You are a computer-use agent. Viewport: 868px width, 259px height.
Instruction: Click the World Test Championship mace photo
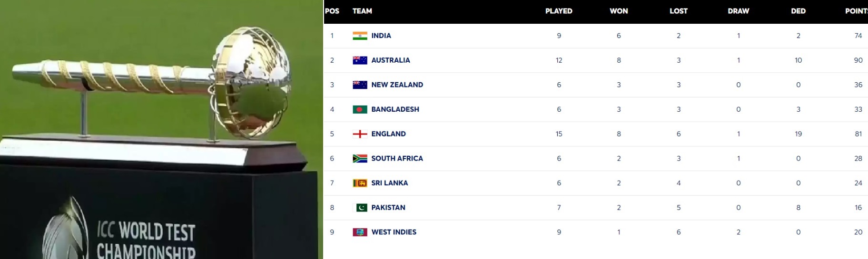point(161,129)
